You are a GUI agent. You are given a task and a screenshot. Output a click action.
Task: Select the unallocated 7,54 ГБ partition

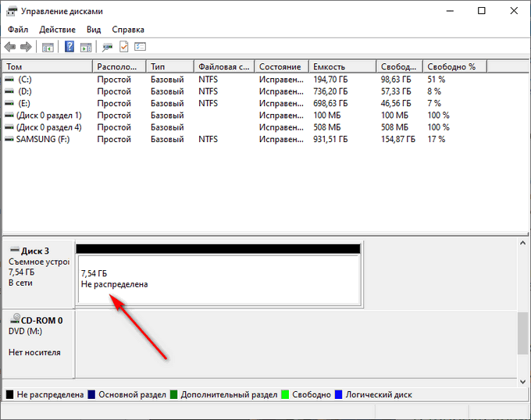(219, 279)
